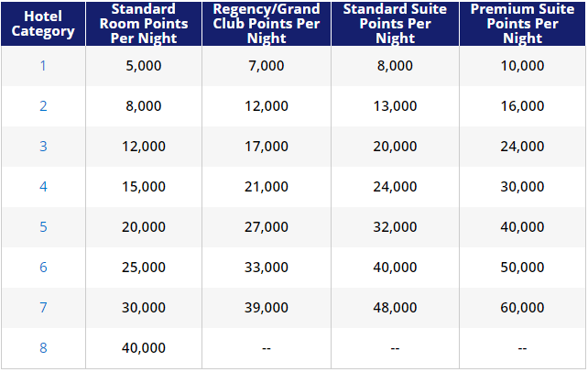
Task: Follow the Category 7 hotel link
Action: (43, 308)
